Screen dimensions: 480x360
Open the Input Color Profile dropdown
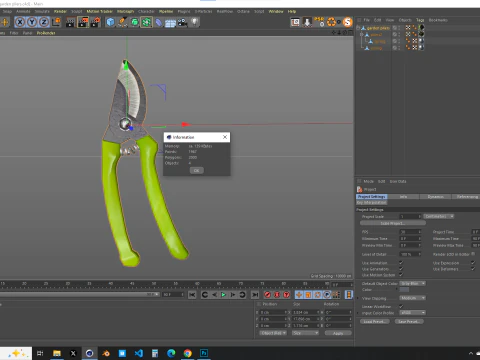pos(413,313)
